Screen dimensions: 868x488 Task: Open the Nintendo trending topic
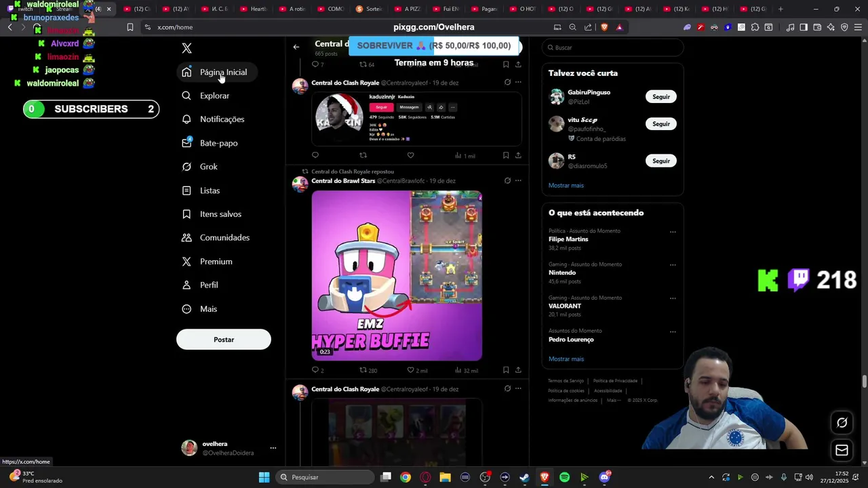pyautogui.click(x=562, y=272)
